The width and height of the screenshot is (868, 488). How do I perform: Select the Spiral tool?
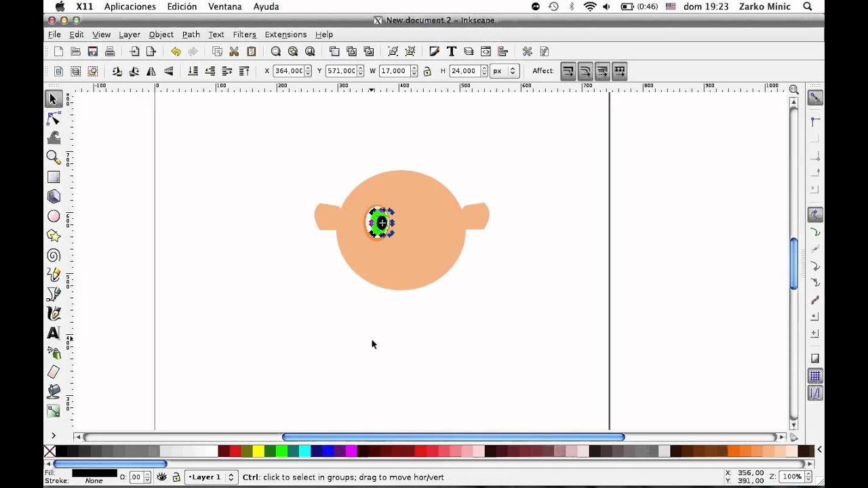click(x=54, y=255)
